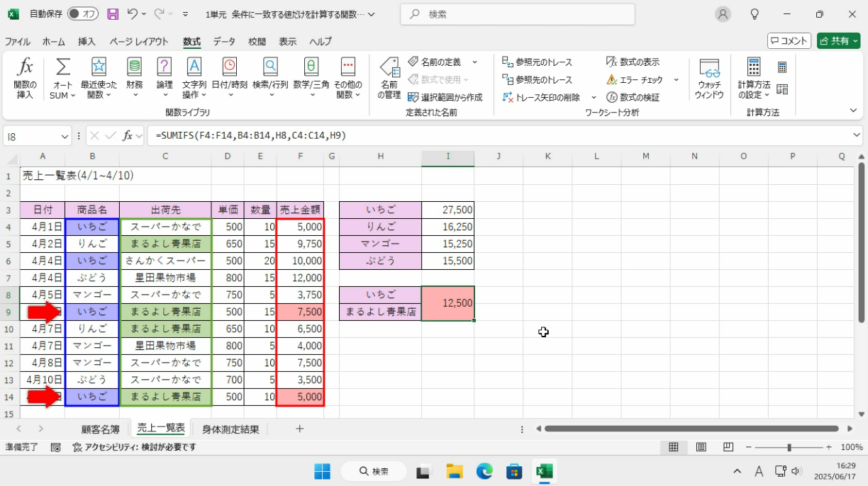Click Evaluate Formula (数式の検証)

(633, 97)
